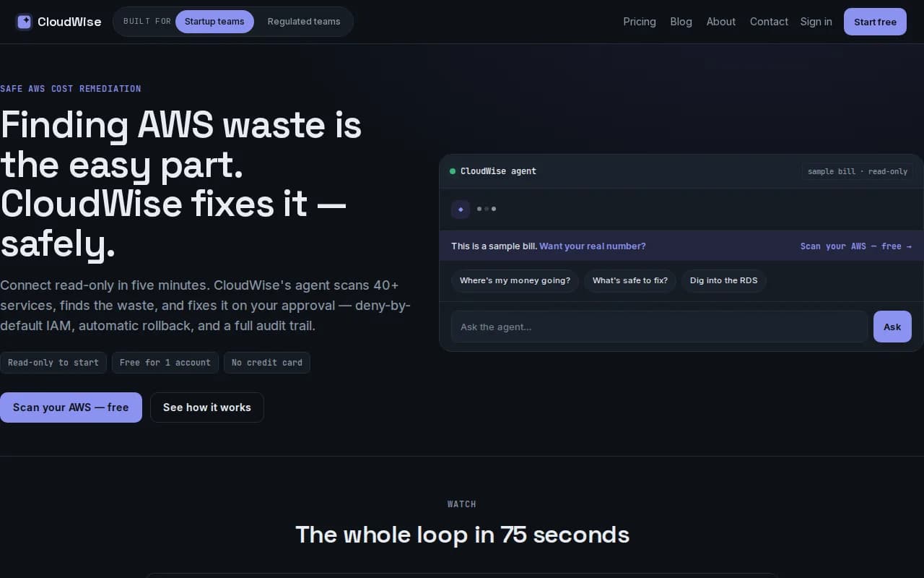Click the CloudWise agent panel title
The height and width of the screenshot is (578, 924).
pos(498,171)
